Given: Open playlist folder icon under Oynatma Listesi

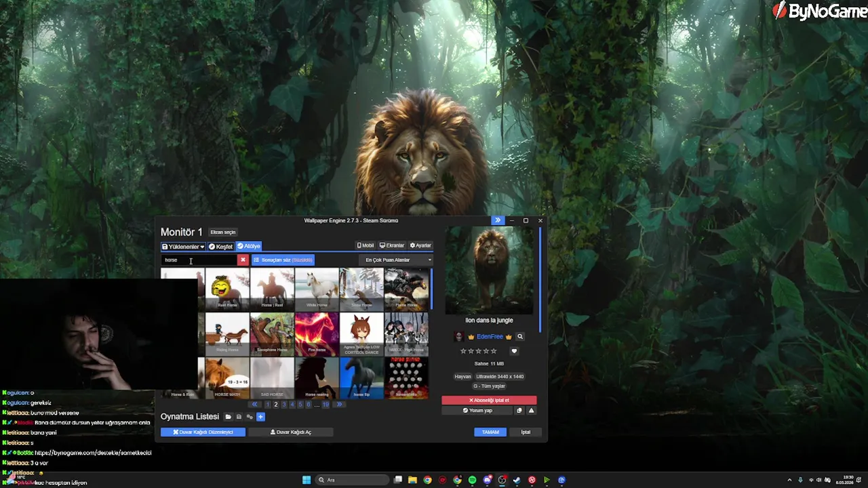Looking at the screenshot, I should [228, 417].
